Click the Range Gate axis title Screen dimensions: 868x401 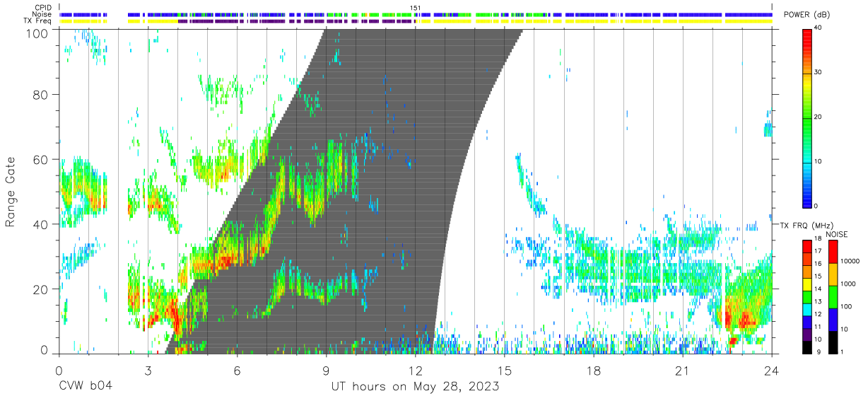pos(11,191)
